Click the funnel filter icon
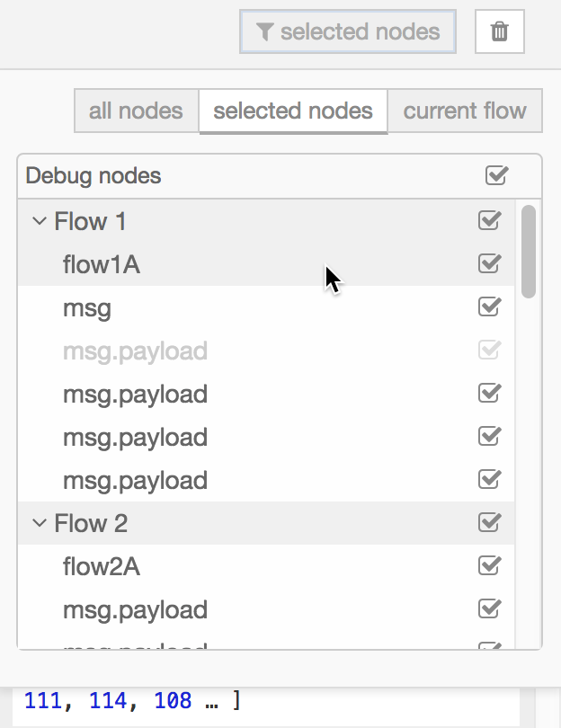Image resolution: width=561 pixels, height=728 pixels. click(264, 32)
